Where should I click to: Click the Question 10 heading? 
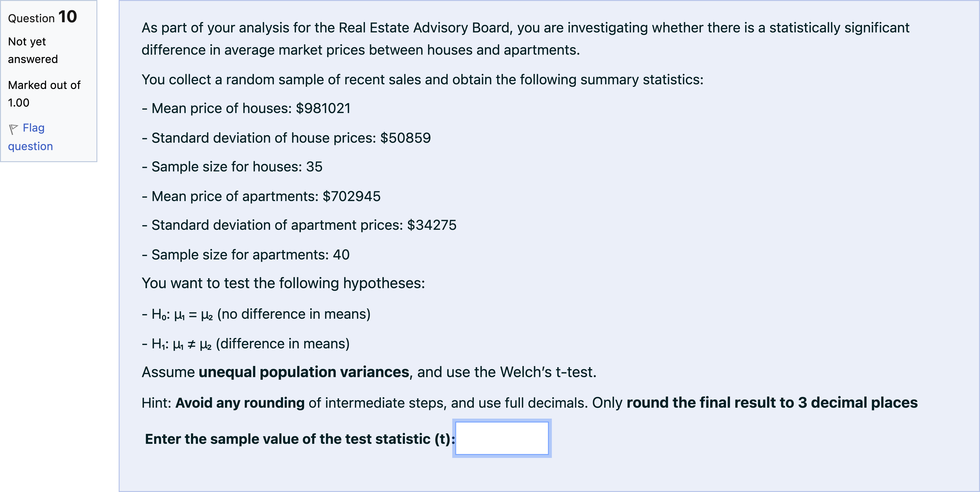42,18
